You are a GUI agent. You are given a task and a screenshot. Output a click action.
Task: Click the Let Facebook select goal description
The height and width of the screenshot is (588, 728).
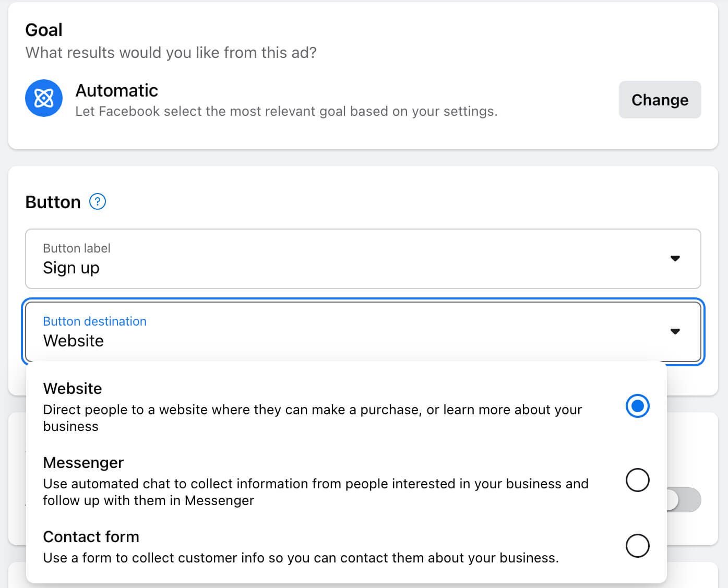point(286,112)
